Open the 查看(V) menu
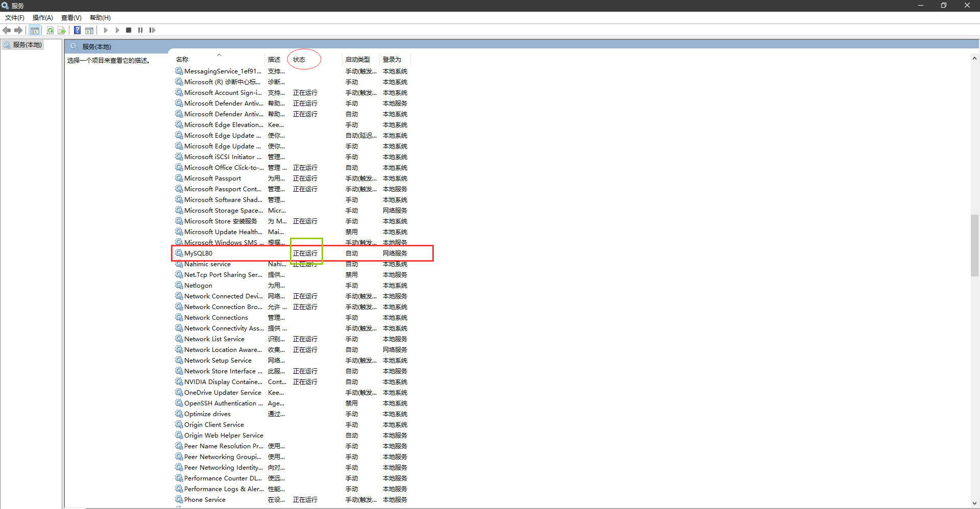Image resolution: width=980 pixels, height=509 pixels. (71, 17)
